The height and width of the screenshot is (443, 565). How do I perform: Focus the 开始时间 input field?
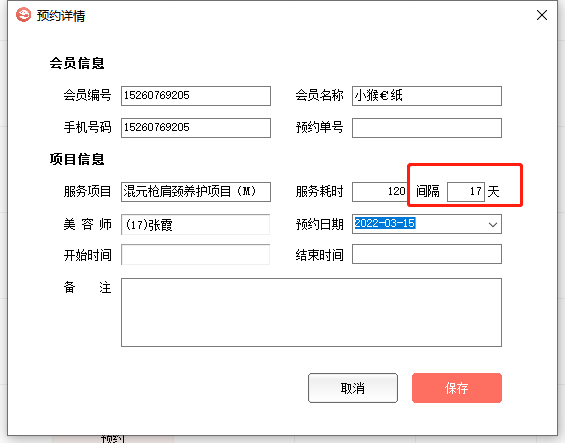tap(196, 254)
